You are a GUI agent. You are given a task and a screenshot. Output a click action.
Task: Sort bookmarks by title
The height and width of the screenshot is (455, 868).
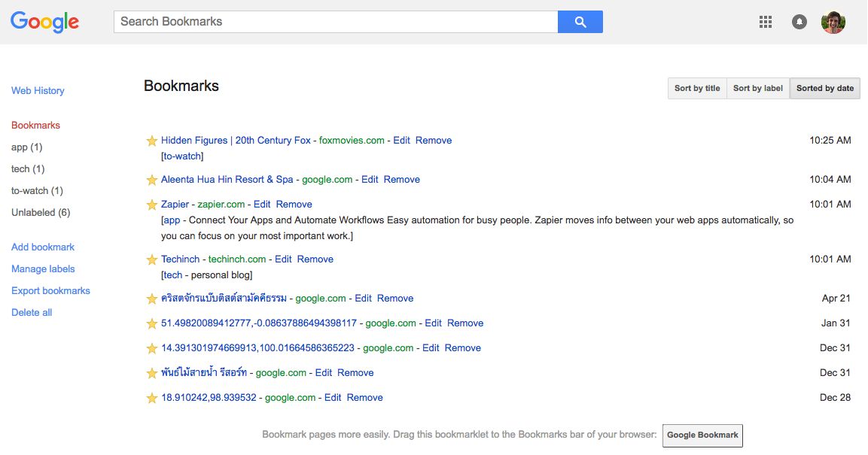[x=697, y=89]
